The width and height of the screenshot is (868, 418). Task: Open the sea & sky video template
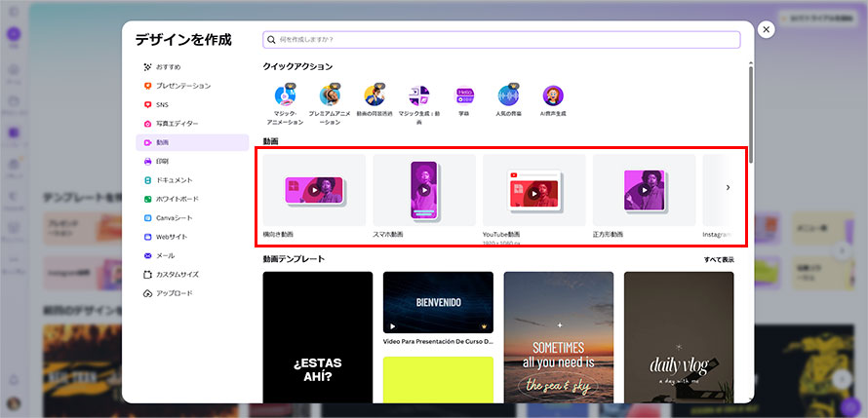(x=559, y=337)
